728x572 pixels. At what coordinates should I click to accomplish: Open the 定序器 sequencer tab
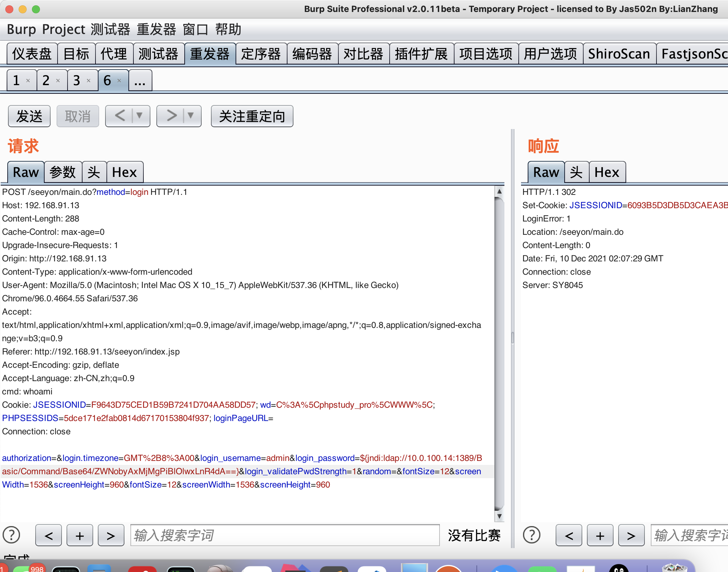[x=261, y=54]
